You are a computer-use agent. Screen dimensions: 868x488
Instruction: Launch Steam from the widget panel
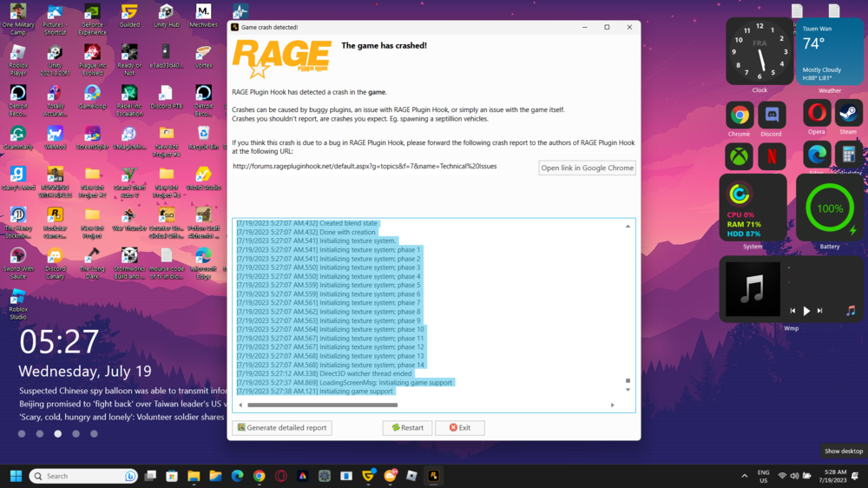pyautogui.click(x=848, y=114)
